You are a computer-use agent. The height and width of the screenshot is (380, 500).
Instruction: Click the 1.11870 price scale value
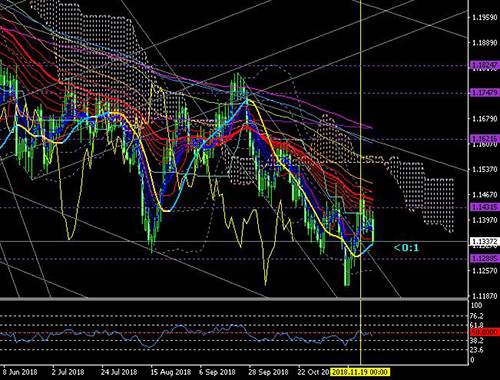(485, 296)
